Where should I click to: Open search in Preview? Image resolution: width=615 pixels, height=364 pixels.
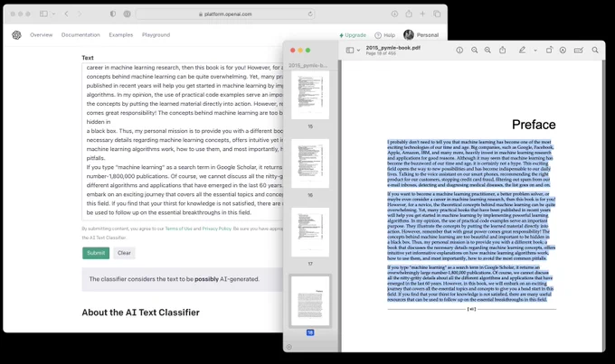(595, 51)
